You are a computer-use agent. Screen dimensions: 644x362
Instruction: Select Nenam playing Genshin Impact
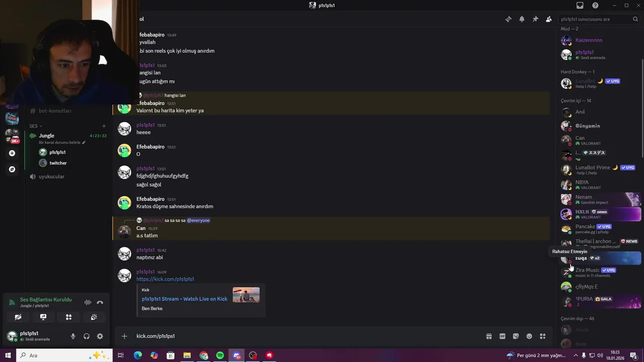coord(601,199)
